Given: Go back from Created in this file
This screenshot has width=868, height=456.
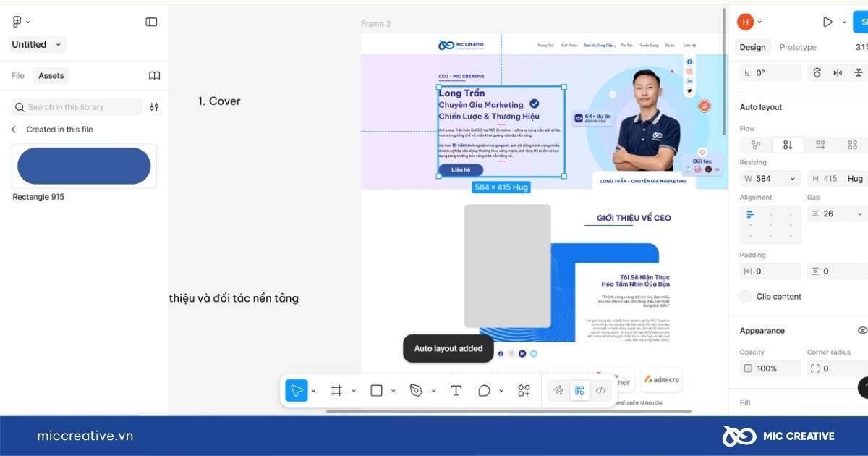Looking at the screenshot, I should (14, 130).
